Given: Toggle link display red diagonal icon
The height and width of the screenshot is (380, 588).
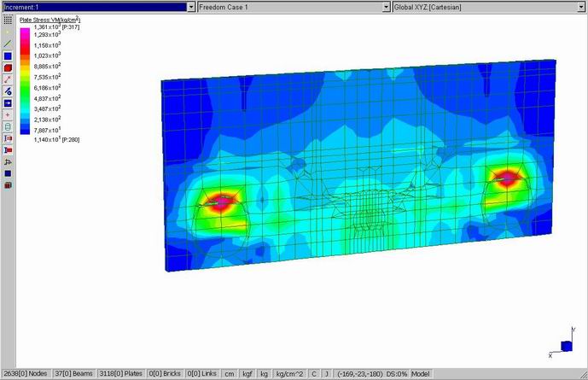Looking at the screenshot, I should point(8,79).
